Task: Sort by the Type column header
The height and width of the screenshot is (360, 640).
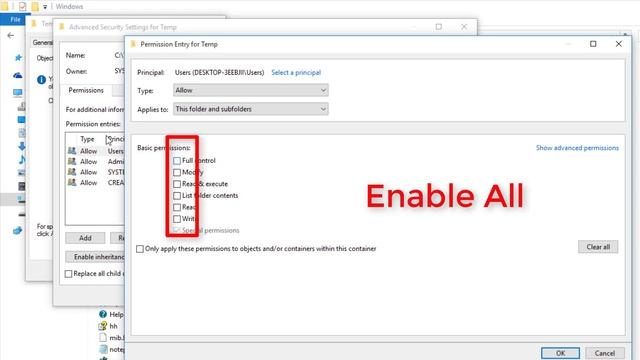Action: [x=87, y=139]
